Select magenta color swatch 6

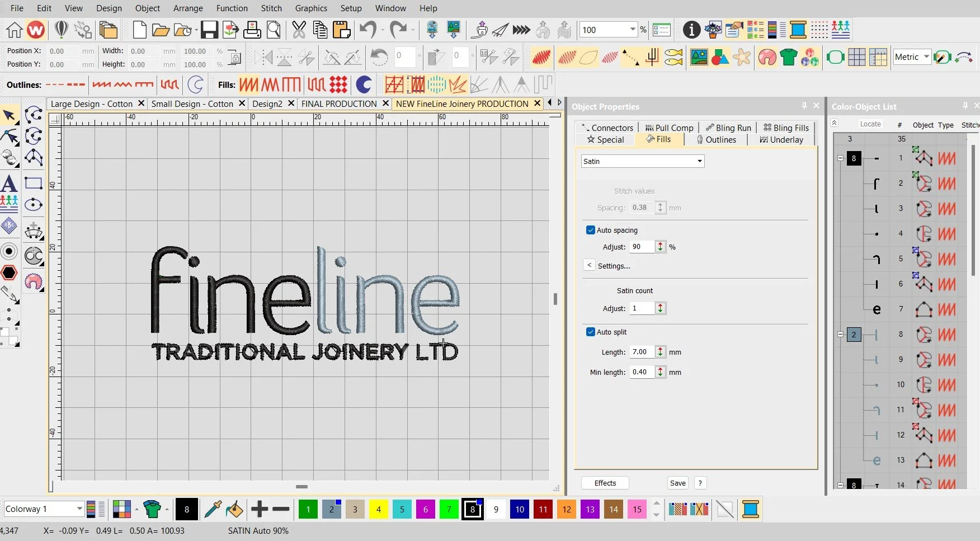click(425, 509)
